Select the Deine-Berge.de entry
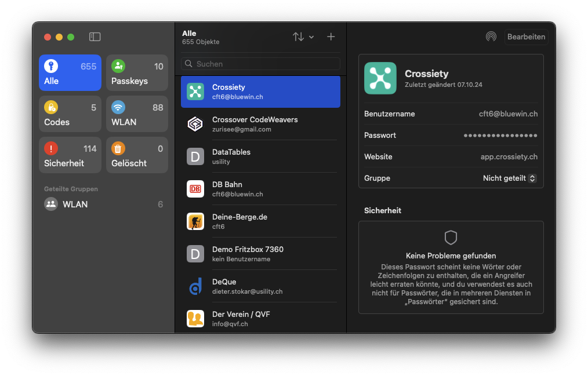 pyautogui.click(x=260, y=221)
